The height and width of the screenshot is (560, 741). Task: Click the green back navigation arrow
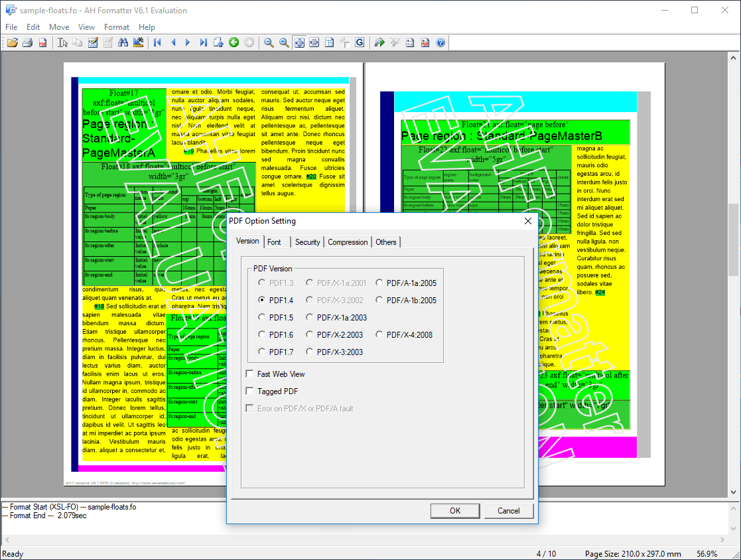pyautogui.click(x=234, y=42)
